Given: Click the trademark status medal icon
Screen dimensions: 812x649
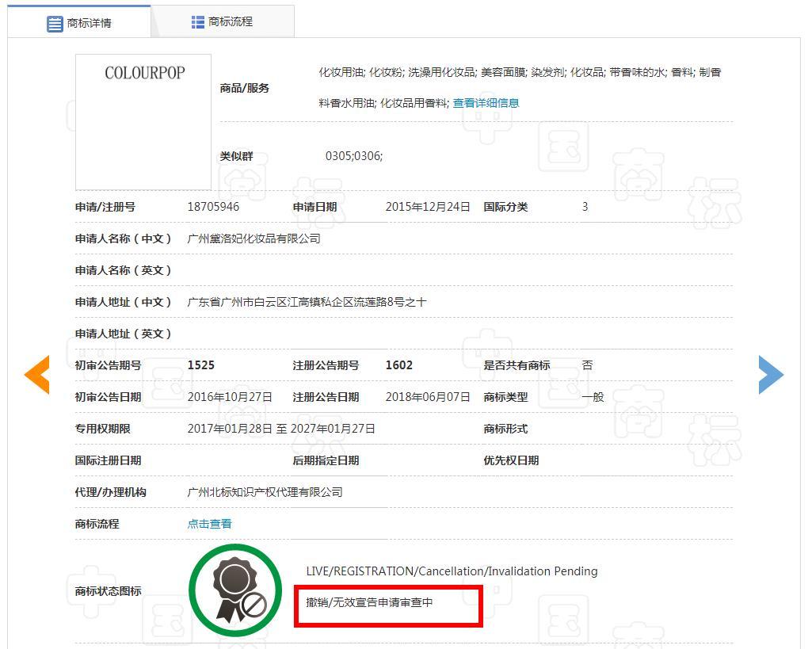Looking at the screenshot, I should pyautogui.click(x=235, y=590).
